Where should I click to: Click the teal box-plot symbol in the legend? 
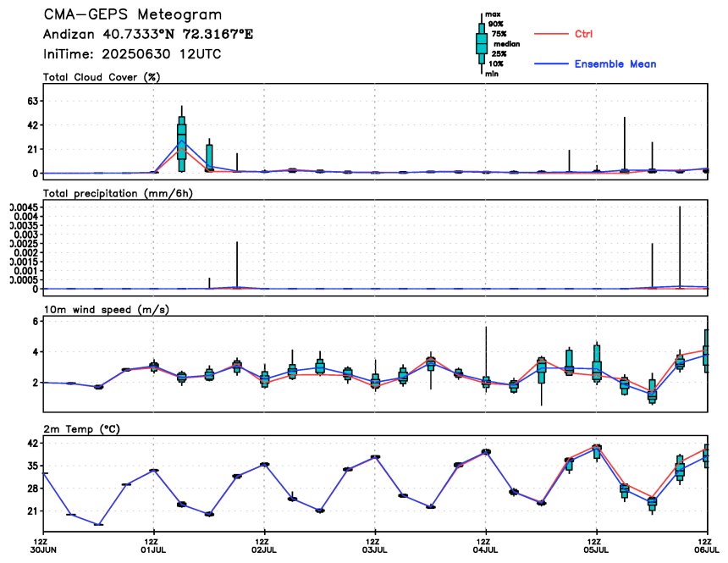point(482,44)
